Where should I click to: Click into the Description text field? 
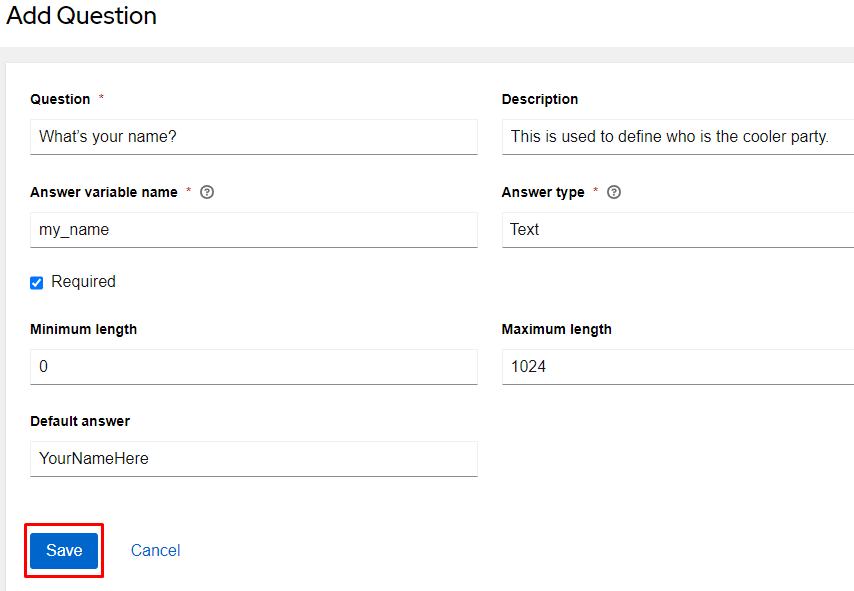click(x=677, y=137)
